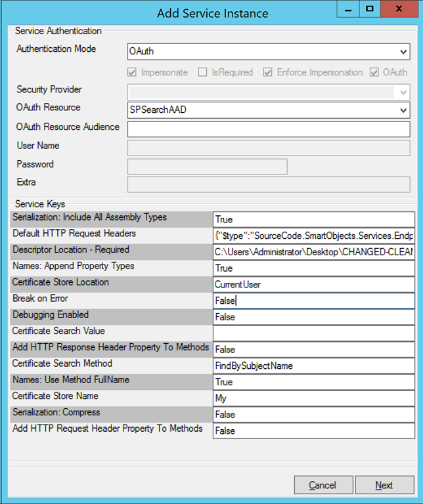Click the empty Certificate Search Value field
This screenshot has width=423, height=504.
(313, 333)
